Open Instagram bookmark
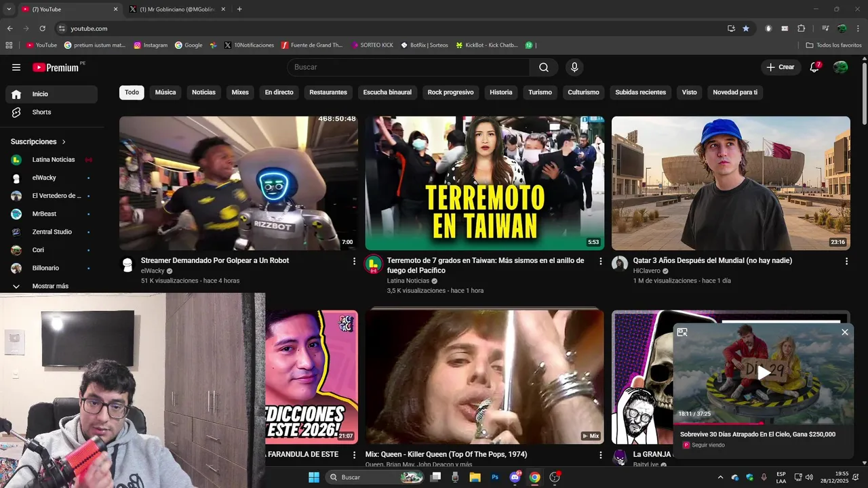The width and height of the screenshot is (868, 488). pyautogui.click(x=151, y=45)
